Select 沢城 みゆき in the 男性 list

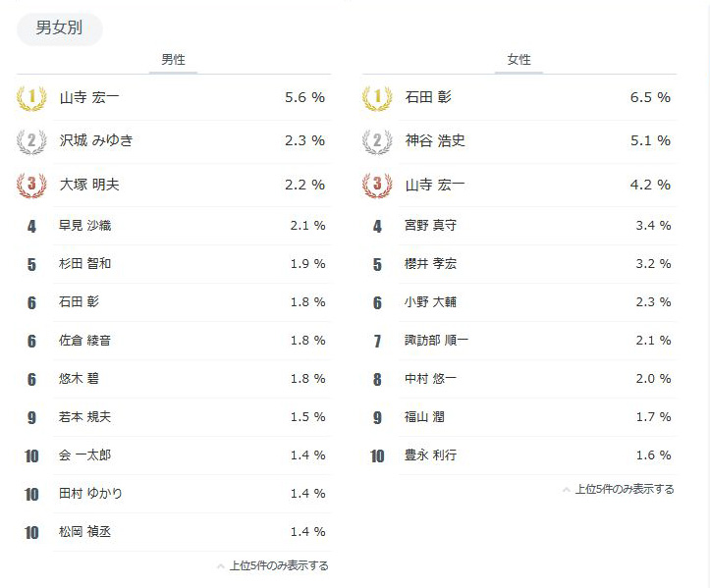click(x=96, y=140)
